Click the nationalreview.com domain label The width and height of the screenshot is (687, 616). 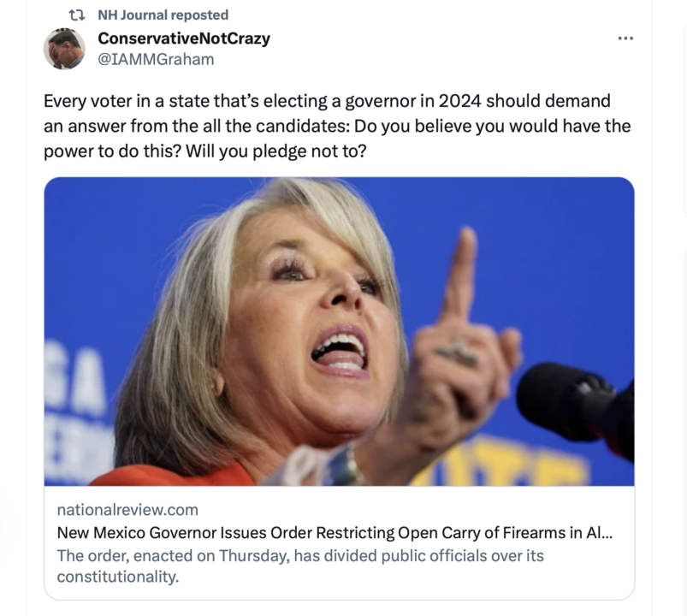pyautogui.click(x=127, y=510)
